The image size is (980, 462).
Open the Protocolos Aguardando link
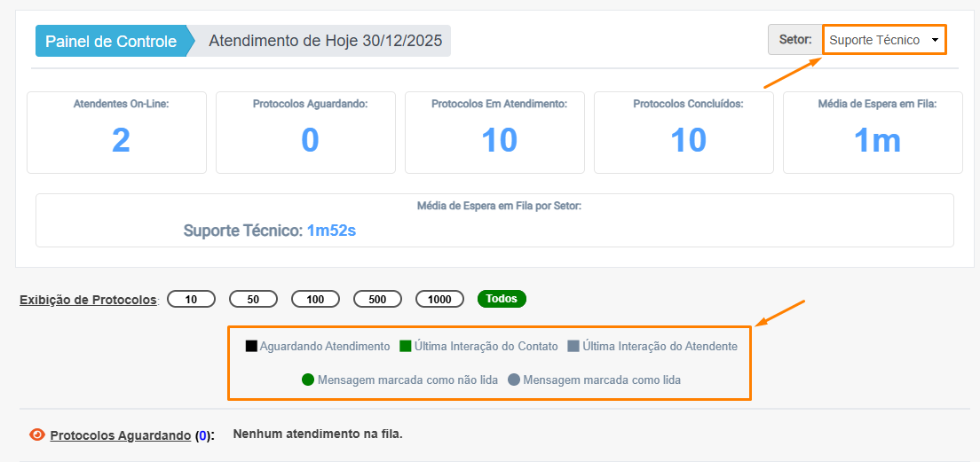click(x=120, y=435)
